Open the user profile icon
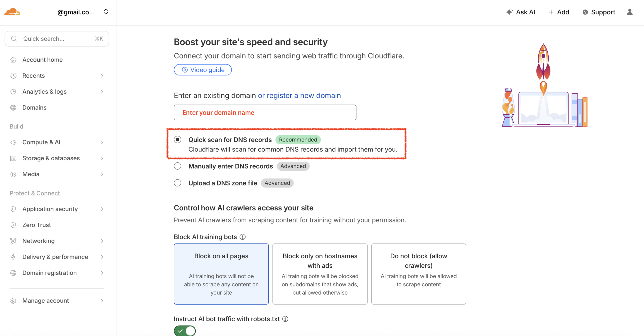 pos(630,12)
